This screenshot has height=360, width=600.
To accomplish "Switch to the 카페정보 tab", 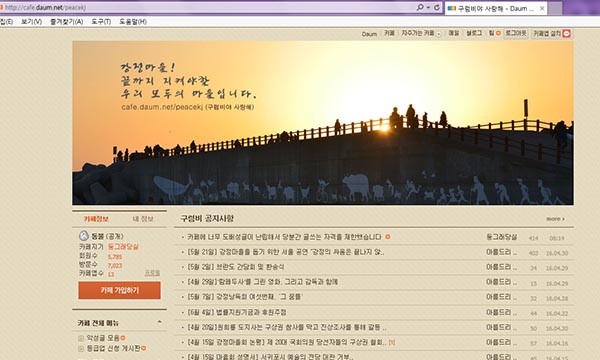I will pos(96,219).
